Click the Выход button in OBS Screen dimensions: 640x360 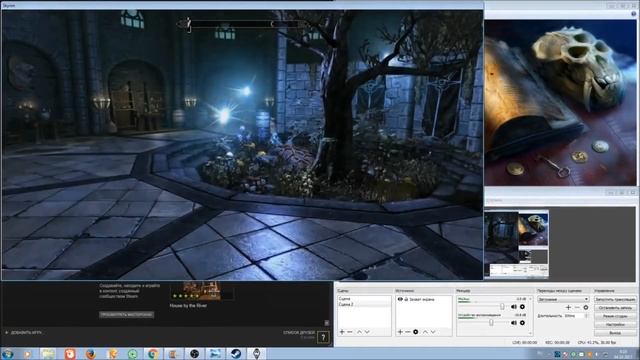pos(615,333)
